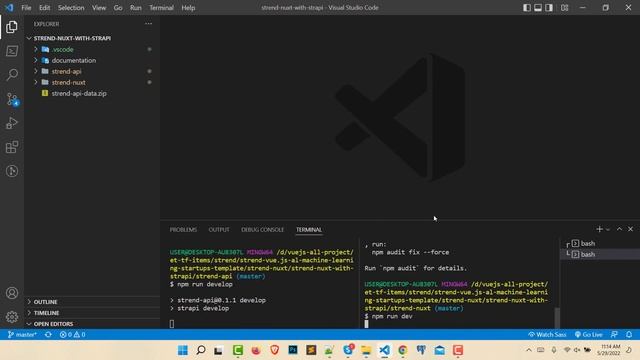
Task: Click the terminal scrollbar thumb in the right split
Action: coord(557,318)
